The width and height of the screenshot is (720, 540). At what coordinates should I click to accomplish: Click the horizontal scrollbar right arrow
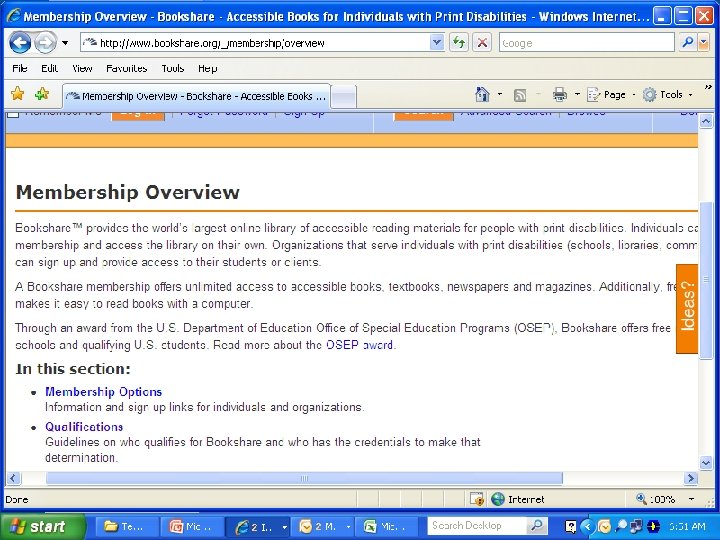coord(690,478)
